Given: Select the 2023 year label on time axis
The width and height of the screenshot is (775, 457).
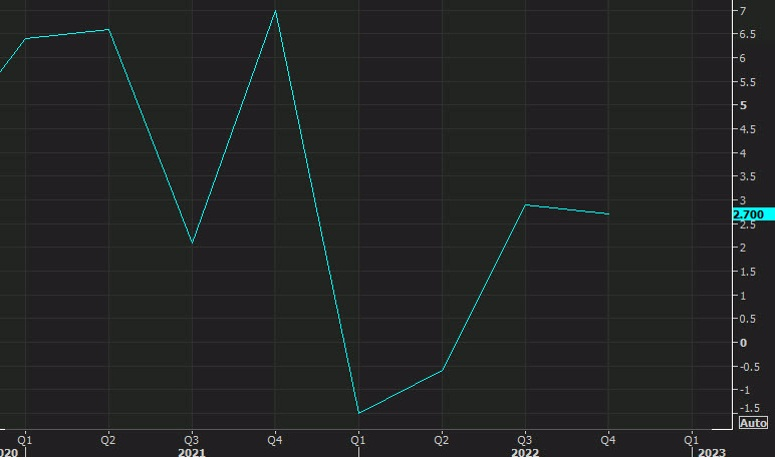Looking at the screenshot, I should pos(711,452).
